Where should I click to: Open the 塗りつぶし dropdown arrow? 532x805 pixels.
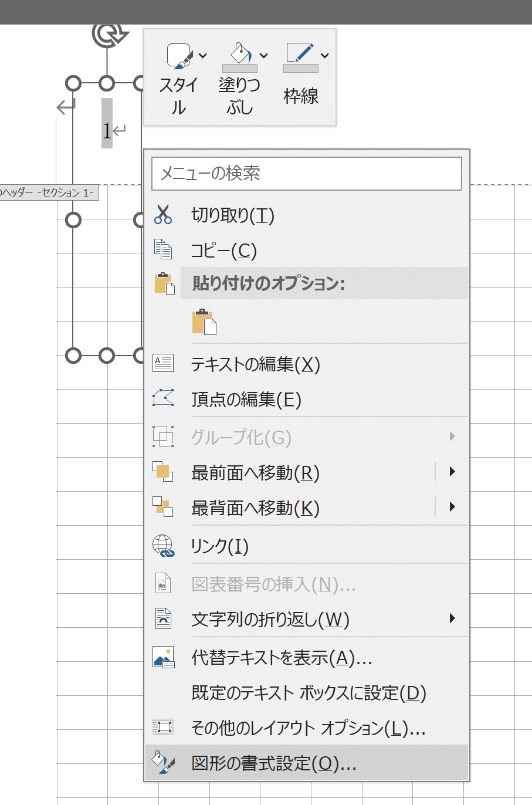(264, 56)
